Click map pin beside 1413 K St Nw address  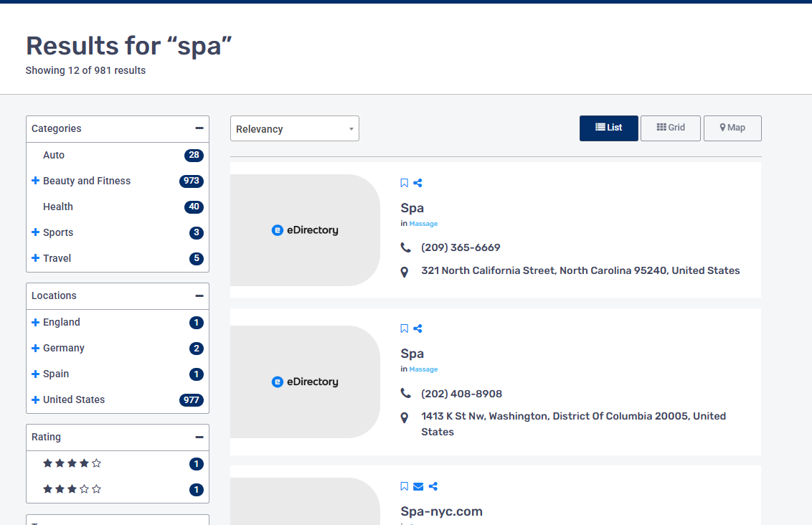(x=405, y=418)
